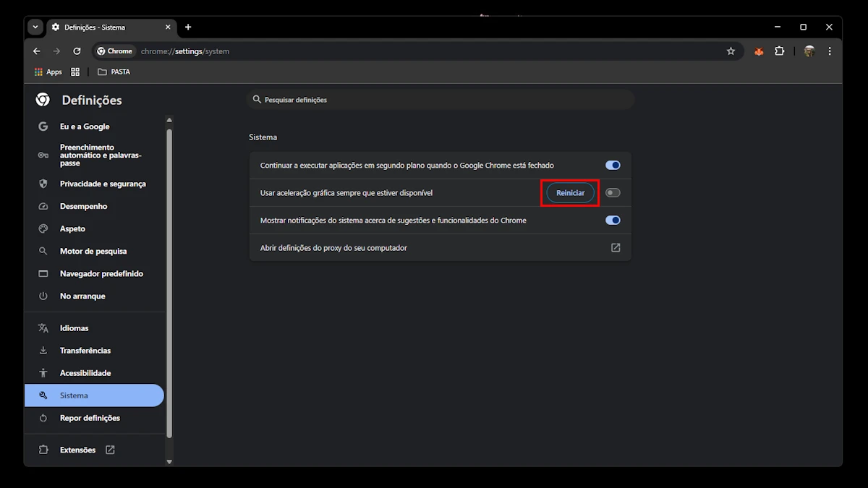Open the proxy settings external link icon

[x=616, y=248]
